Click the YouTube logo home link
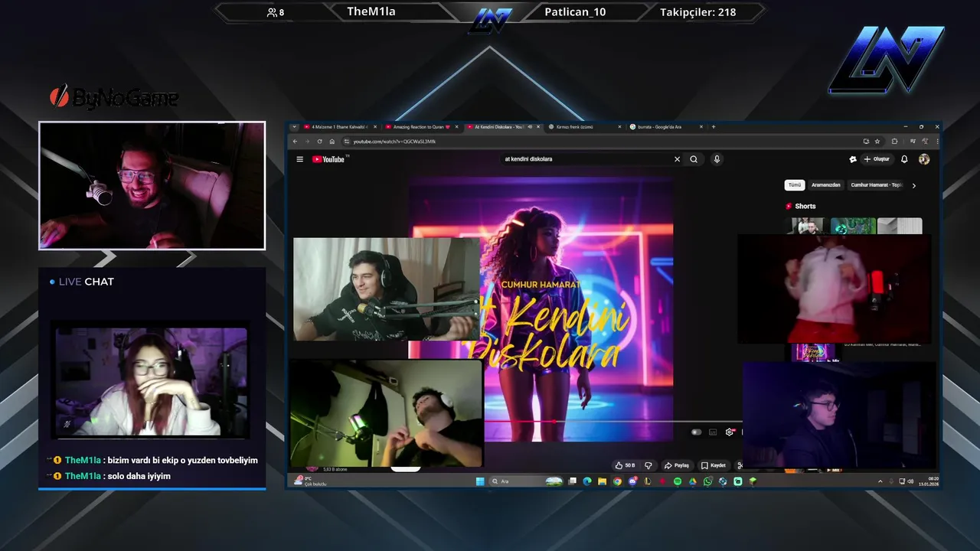 point(329,159)
